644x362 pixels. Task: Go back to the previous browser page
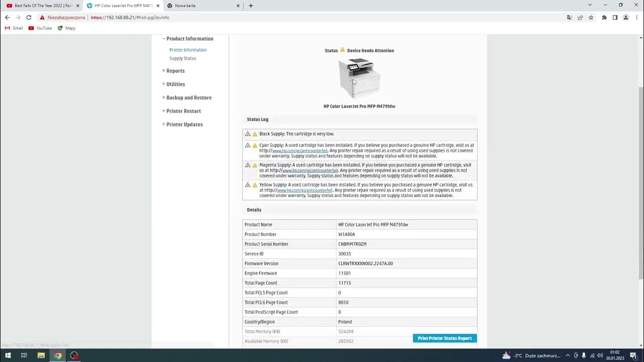7,17
